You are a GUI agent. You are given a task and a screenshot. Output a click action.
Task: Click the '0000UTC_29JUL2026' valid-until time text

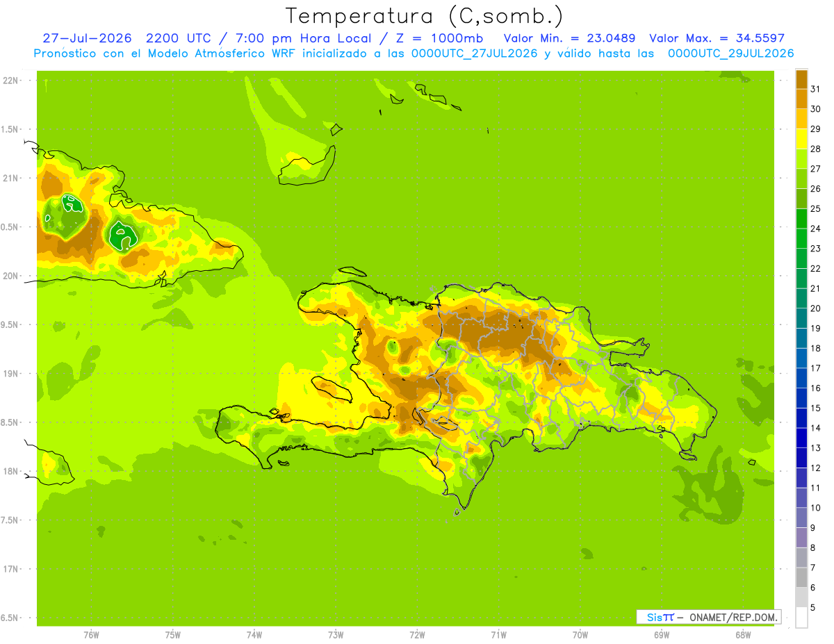730,53
